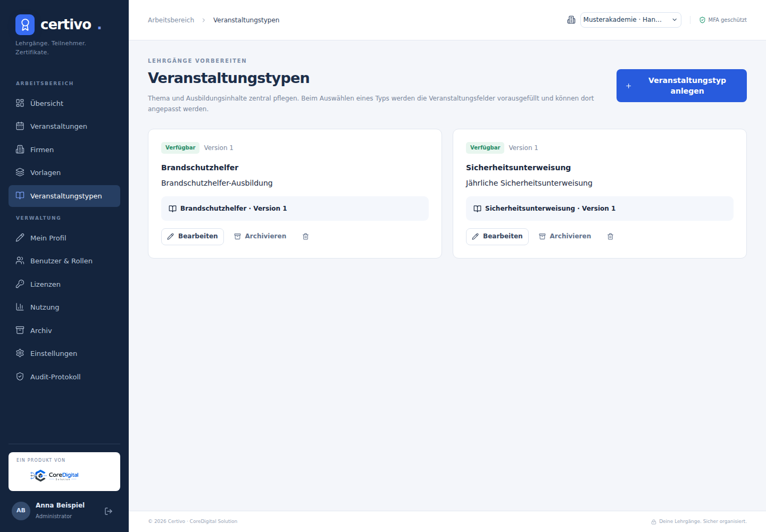Click the Verfügbar badge on Brandschutzhelfer card

[x=180, y=148]
